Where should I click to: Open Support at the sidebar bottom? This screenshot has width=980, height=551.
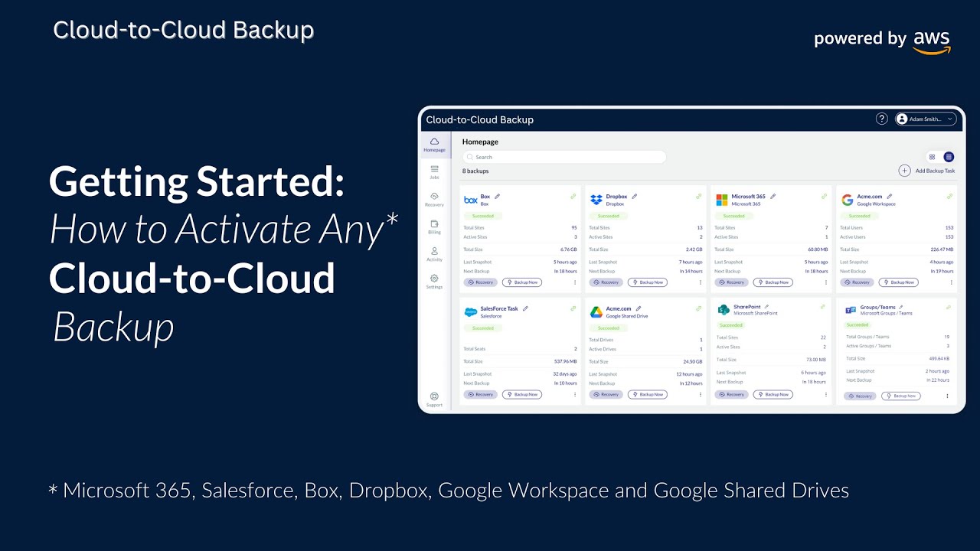tap(434, 399)
